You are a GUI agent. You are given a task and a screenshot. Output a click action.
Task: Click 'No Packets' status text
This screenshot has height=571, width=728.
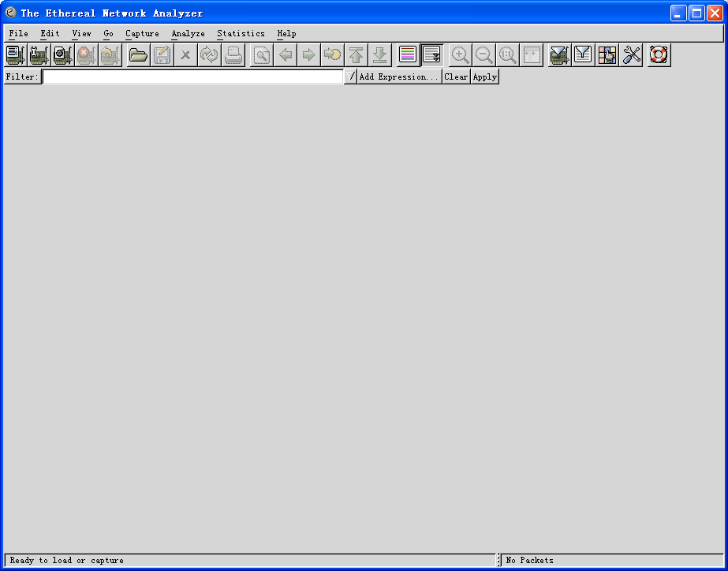pyautogui.click(x=530, y=560)
